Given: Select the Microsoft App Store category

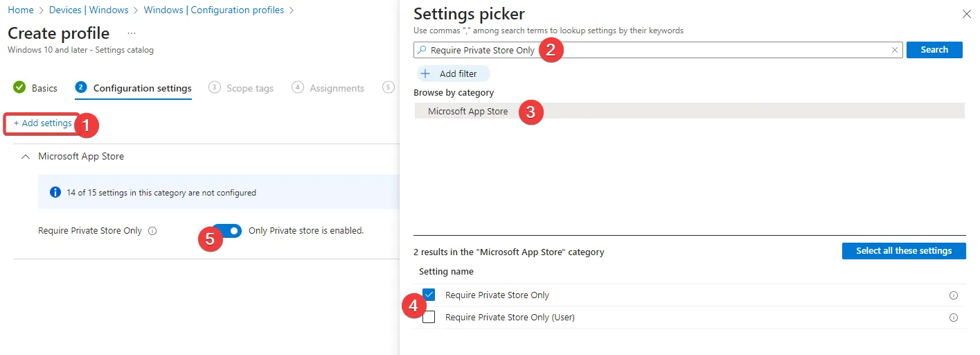Looking at the screenshot, I should [689, 111].
